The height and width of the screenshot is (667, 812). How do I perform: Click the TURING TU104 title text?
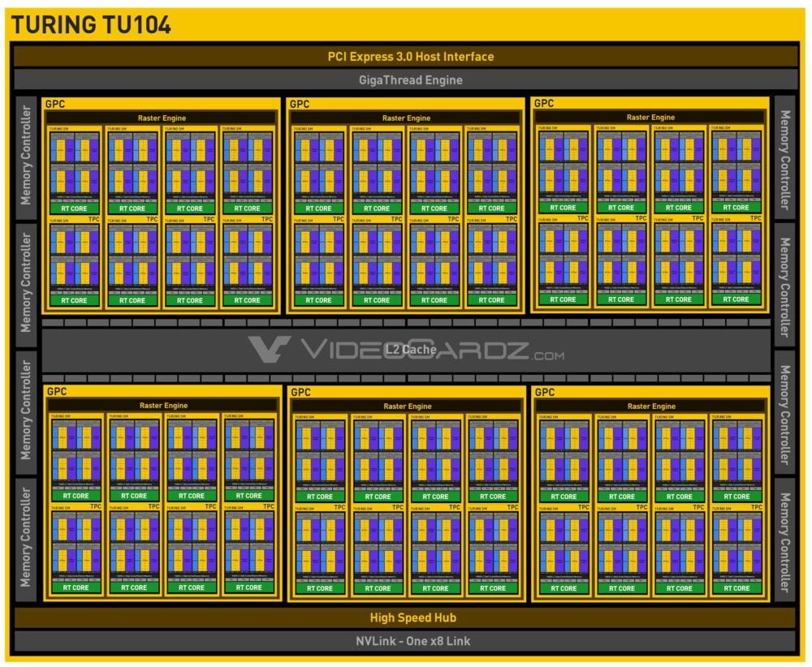pyautogui.click(x=91, y=25)
